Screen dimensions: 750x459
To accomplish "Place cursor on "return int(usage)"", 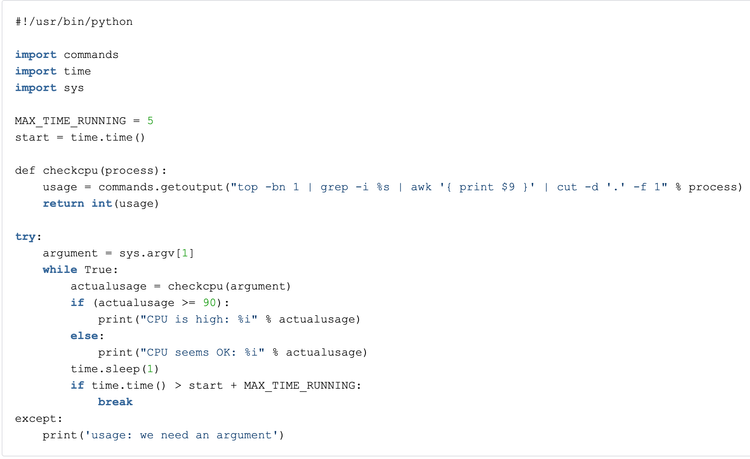I will [x=100, y=203].
